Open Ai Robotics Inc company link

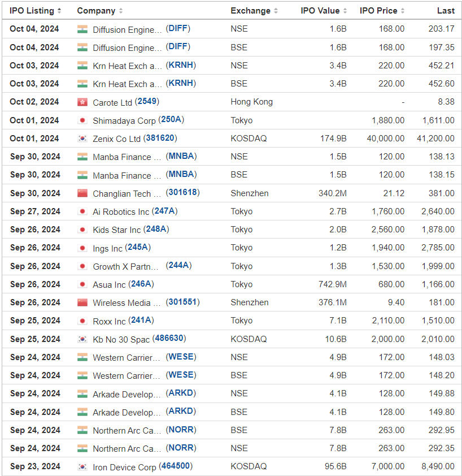121,212
